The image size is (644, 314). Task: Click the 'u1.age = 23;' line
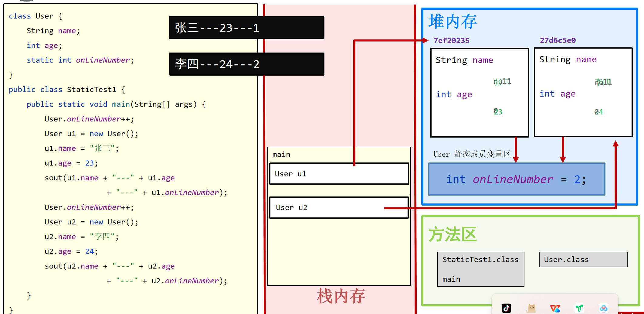pos(71,163)
